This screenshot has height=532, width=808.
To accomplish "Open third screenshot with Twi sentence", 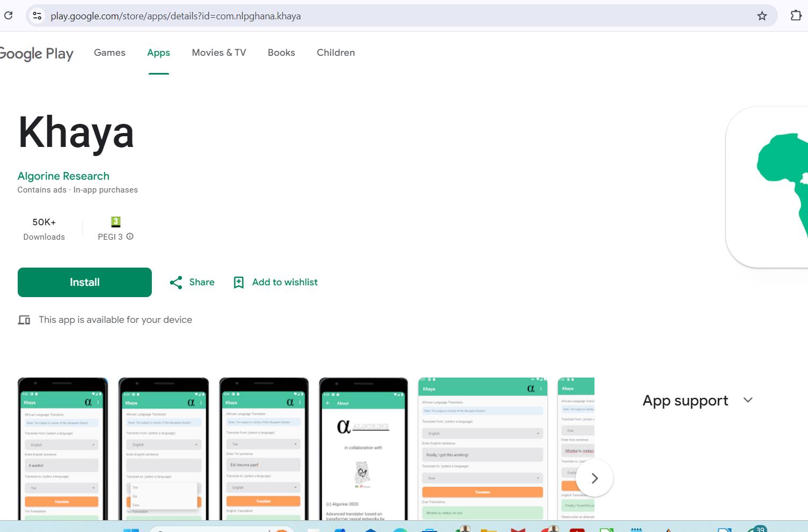I will click(264, 449).
